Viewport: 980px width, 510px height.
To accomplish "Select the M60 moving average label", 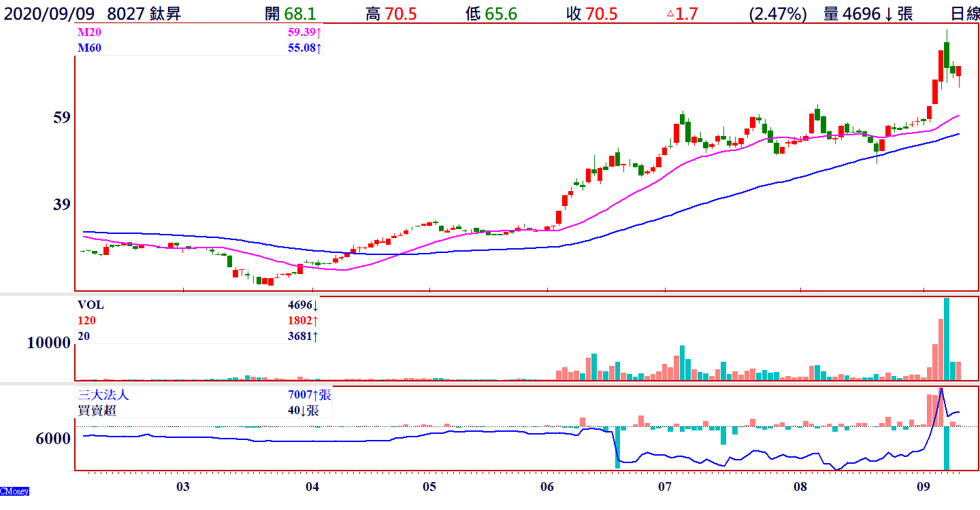I will pos(88,48).
